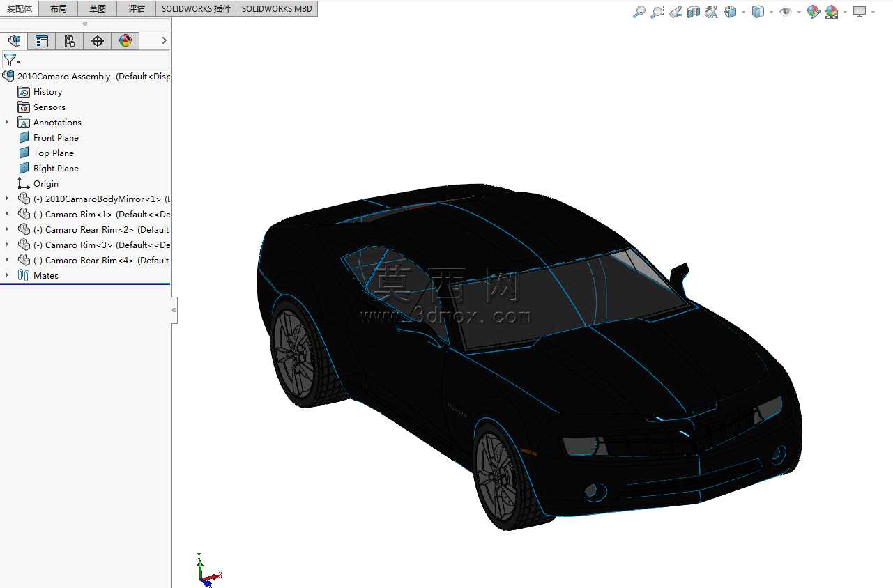The width and height of the screenshot is (893, 588).
Task: Click the Right Plane icon
Action: point(24,169)
